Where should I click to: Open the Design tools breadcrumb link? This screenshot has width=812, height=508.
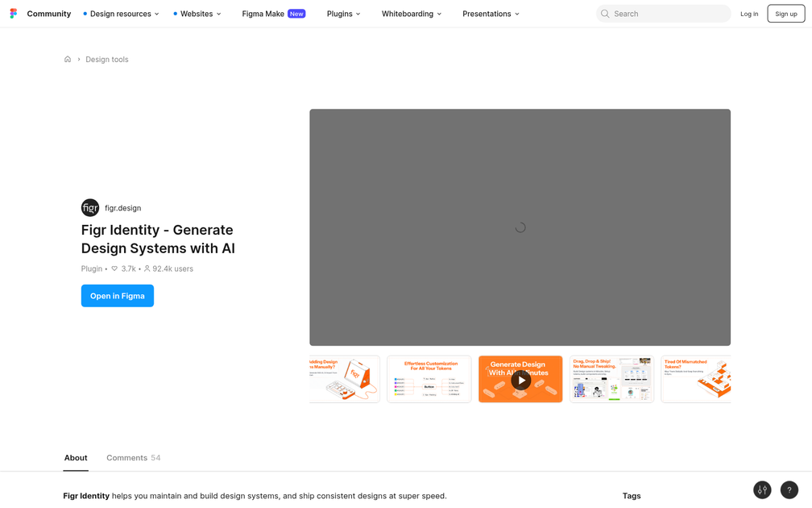[107, 59]
